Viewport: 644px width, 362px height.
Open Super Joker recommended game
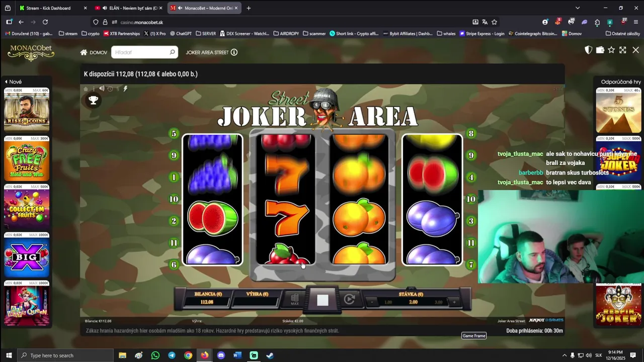(x=618, y=158)
